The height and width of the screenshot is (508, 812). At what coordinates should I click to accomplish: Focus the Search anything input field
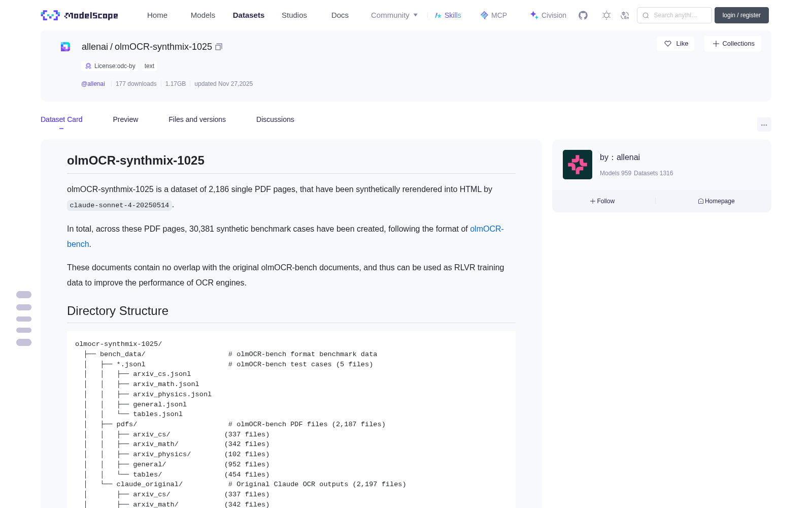[x=674, y=15]
